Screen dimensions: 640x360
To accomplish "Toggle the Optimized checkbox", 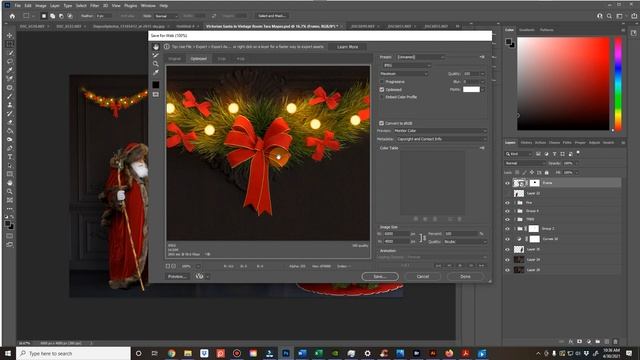I will [x=382, y=89].
